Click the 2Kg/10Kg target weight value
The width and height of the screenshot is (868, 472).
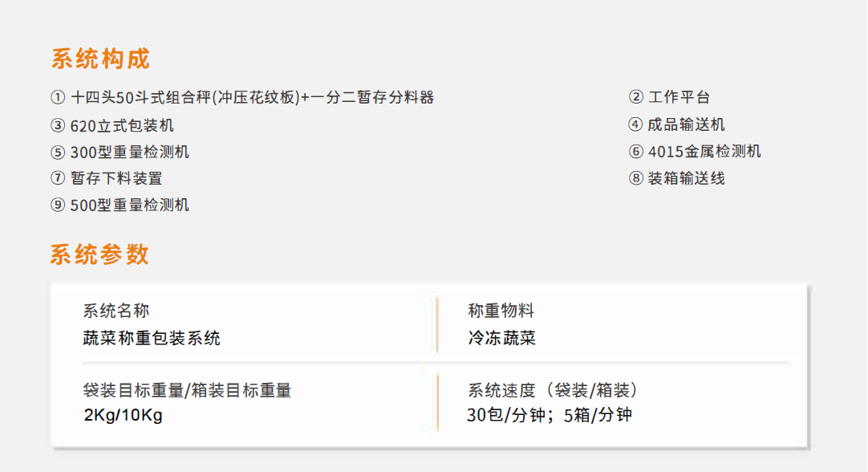[x=123, y=415]
